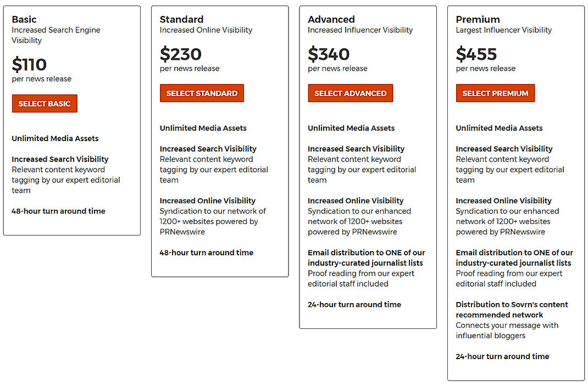Click 48-hour turn around time in Basic plan
The image size is (588, 386).
[x=58, y=211]
